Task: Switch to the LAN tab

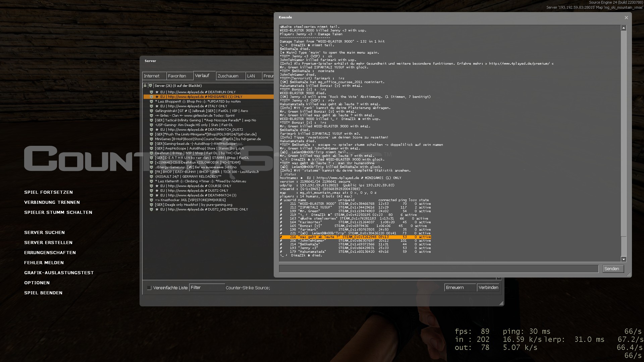Action: click(x=253, y=76)
